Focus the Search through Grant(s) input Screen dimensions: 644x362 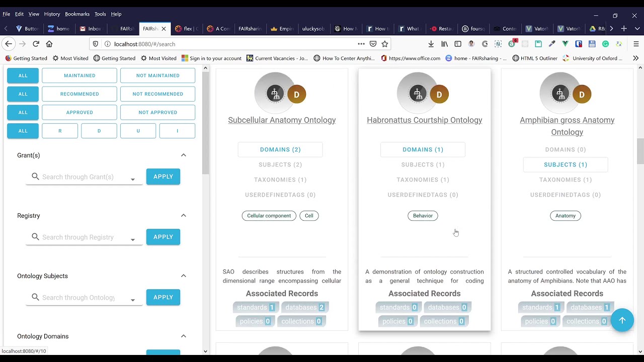[84, 177]
